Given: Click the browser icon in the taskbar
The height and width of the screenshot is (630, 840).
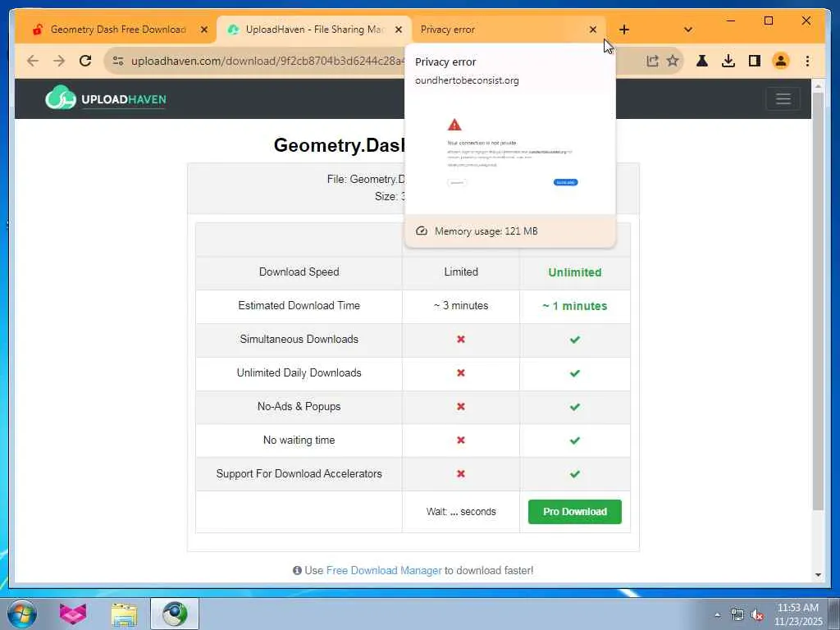Looking at the screenshot, I should coord(175,614).
